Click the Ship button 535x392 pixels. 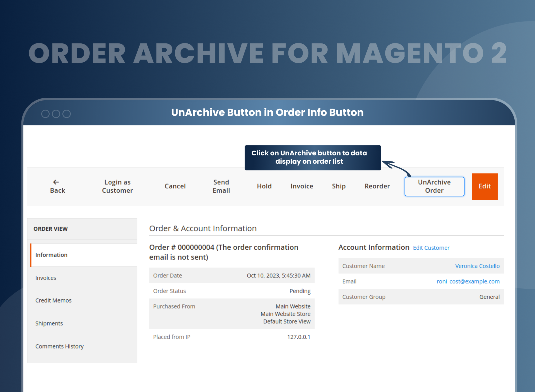point(339,186)
